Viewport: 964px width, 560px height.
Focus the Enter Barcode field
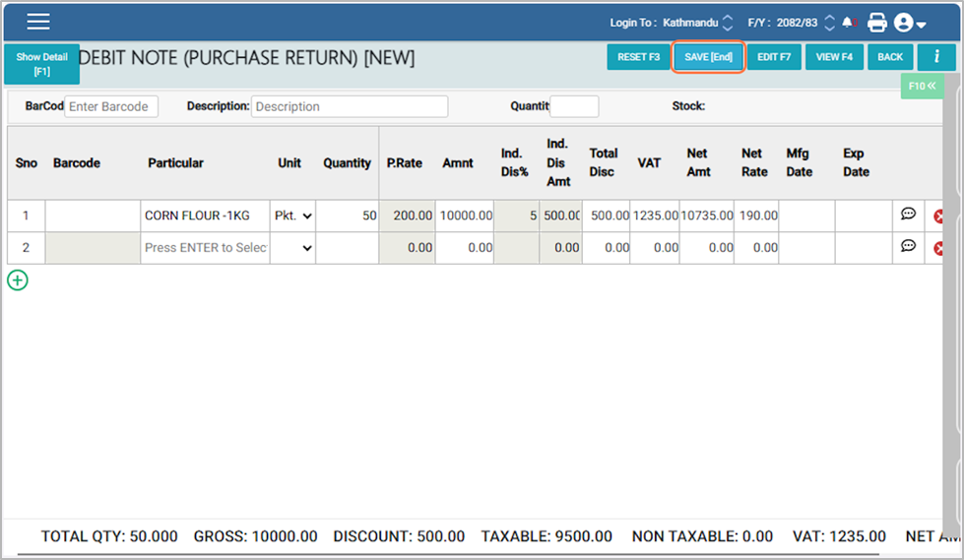111,106
